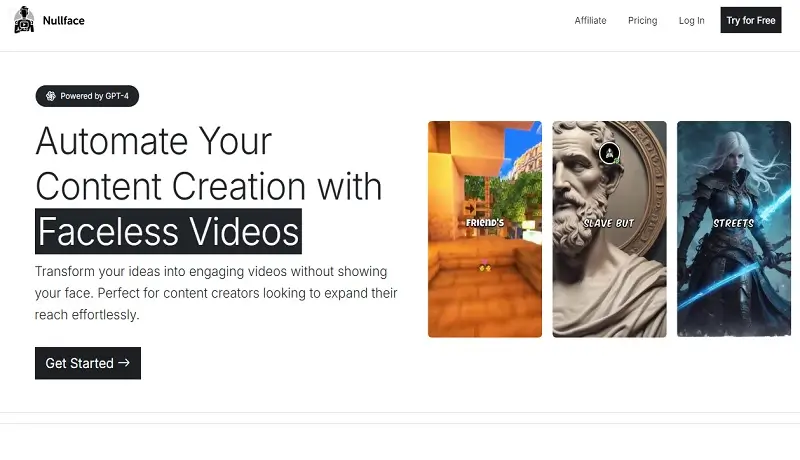Go to the Pricing page
Image resolution: width=800 pixels, height=460 pixels.
pos(642,21)
